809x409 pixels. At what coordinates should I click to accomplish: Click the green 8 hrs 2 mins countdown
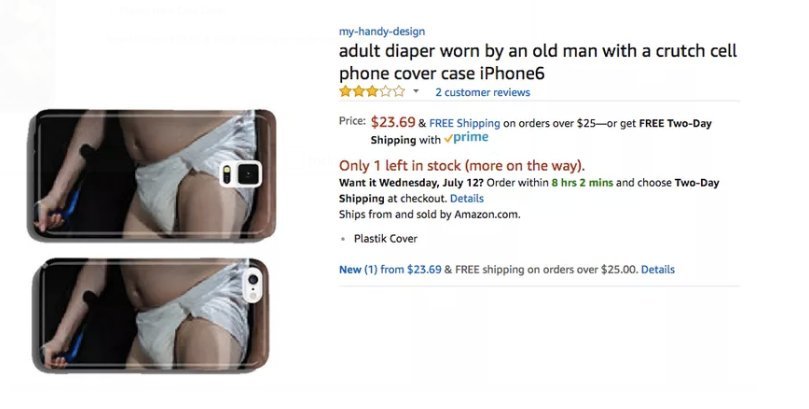[582, 183]
